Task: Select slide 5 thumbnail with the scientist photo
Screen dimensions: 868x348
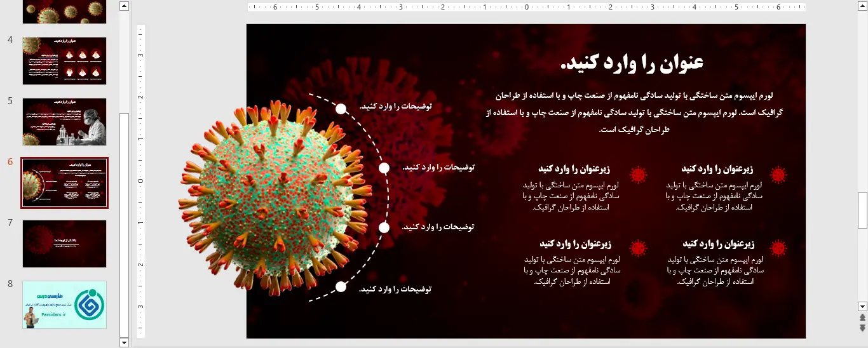Action: click(64, 121)
